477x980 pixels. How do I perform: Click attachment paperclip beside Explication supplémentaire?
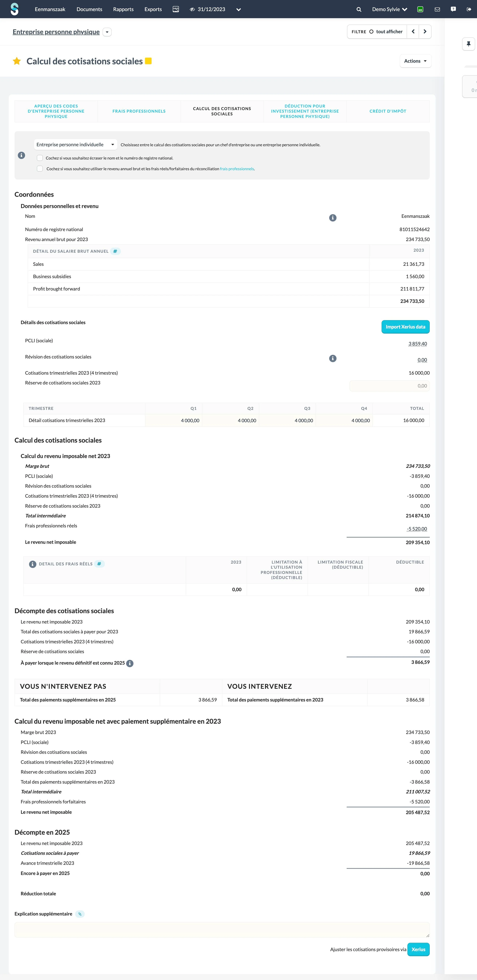[80, 914]
